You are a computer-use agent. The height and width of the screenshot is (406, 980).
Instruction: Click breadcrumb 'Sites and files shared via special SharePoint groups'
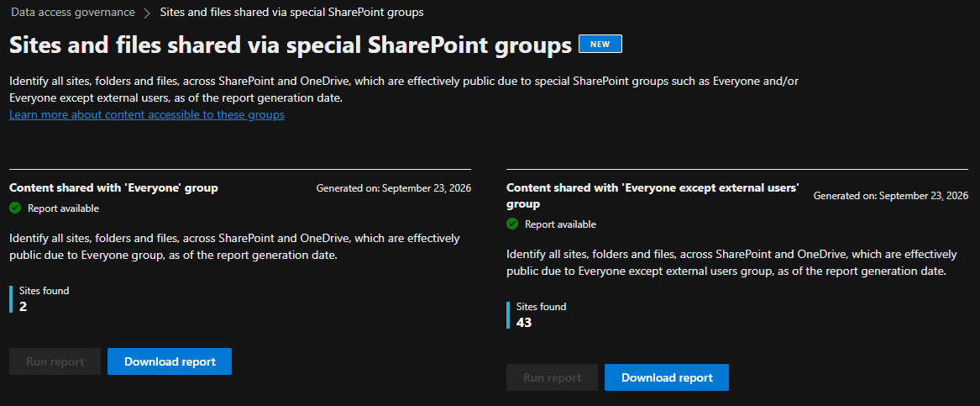292,12
